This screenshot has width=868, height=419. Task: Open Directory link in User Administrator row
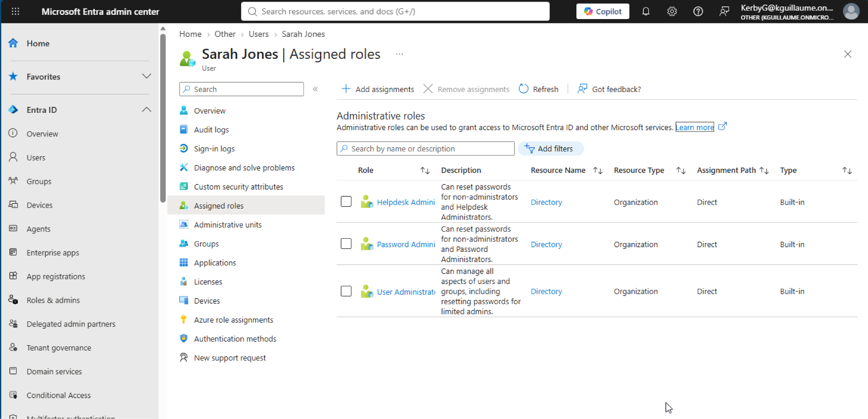pos(546,291)
